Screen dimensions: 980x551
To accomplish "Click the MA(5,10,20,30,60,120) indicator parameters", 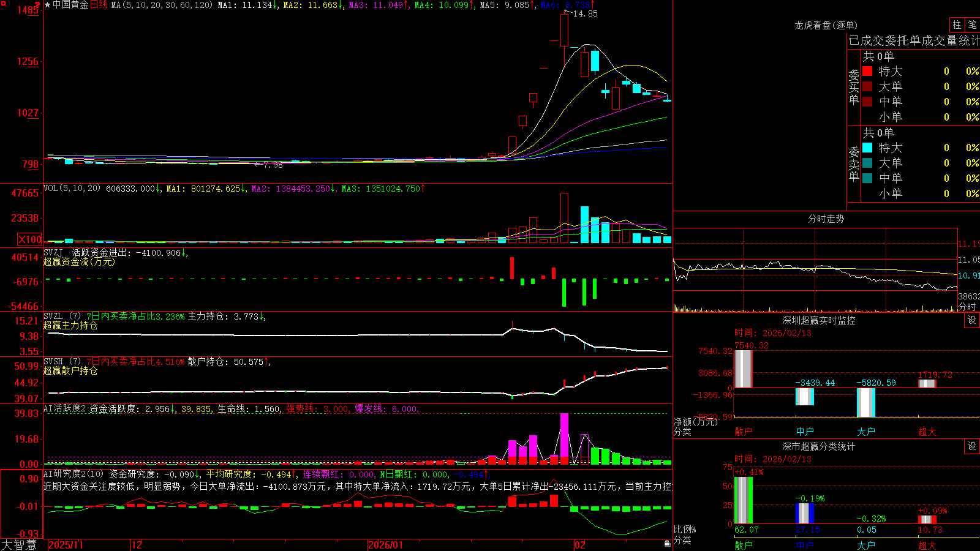I will 162,5.
